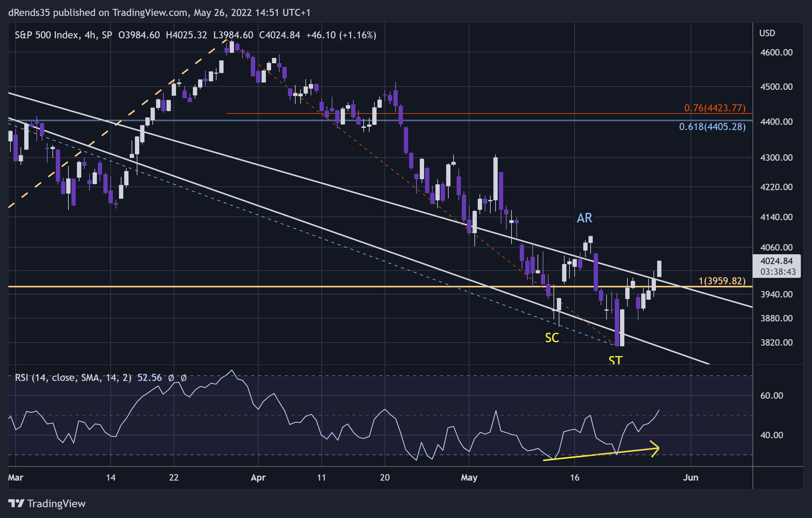Click the yellow RSI divergence arrow head
The height and width of the screenshot is (518, 812).
click(x=655, y=448)
